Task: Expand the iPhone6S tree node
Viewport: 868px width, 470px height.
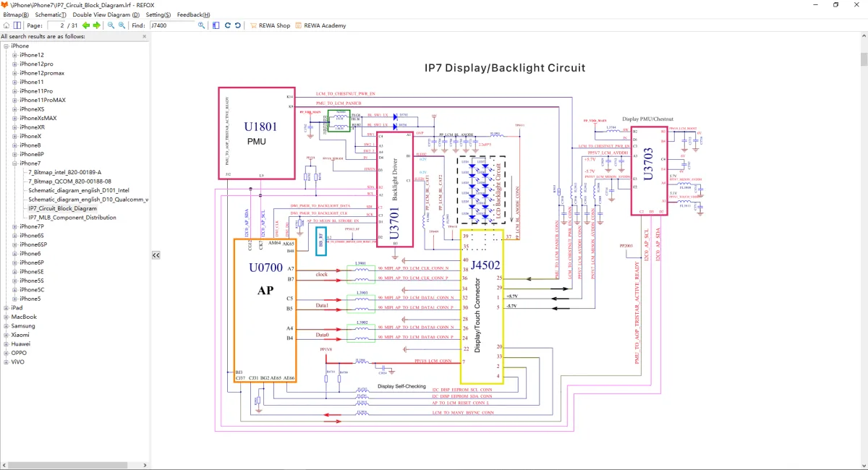Action: click(x=14, y=236)
